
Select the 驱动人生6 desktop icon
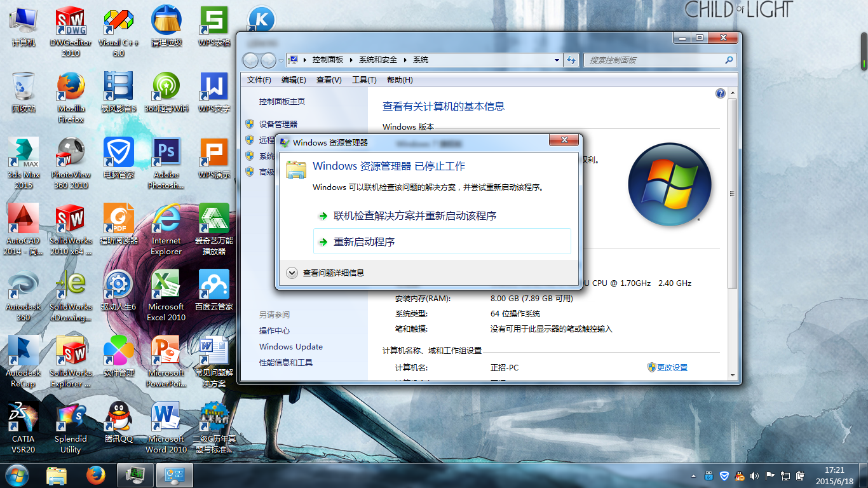118,291
